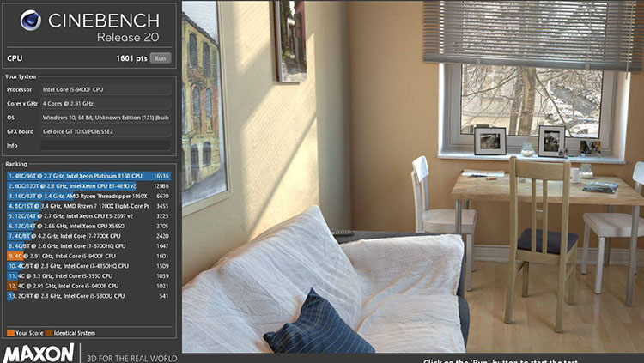The width and height of the screenshot is (644, 363).
Task: Click the score 16536 in ranking list
Action: click(x=161, y=176)
